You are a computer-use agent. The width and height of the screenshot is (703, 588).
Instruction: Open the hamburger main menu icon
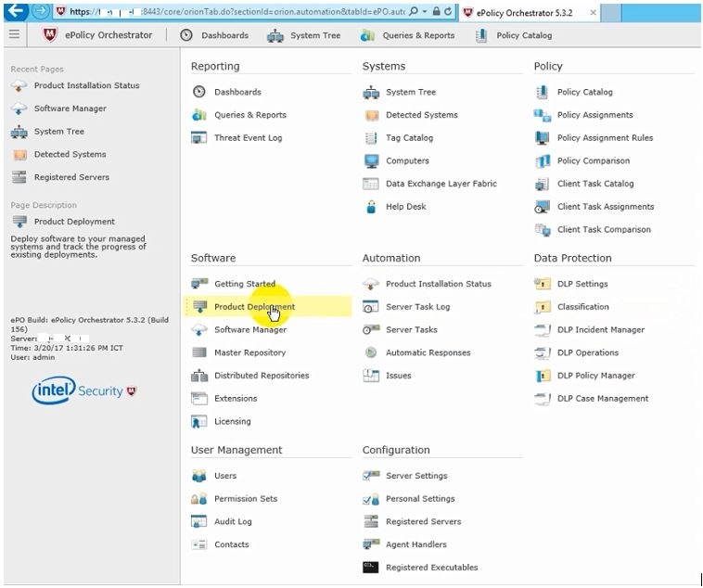coord(14,35)
